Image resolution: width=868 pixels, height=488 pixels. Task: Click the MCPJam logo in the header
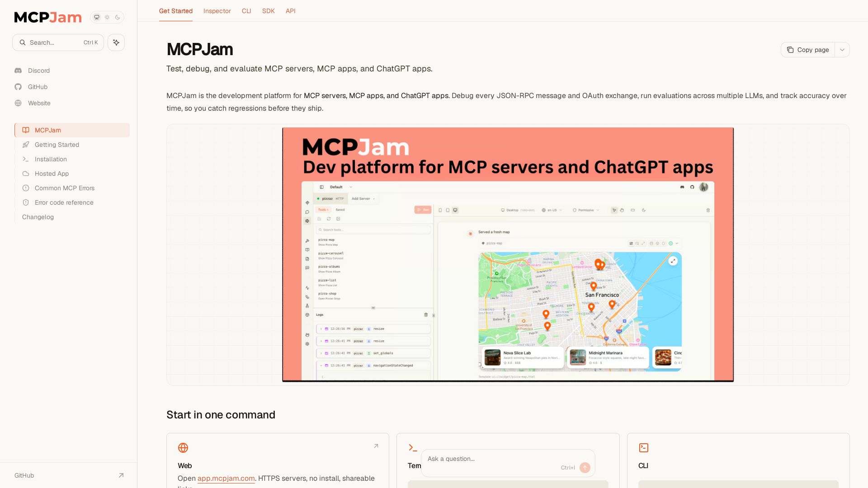click(x=48, y=17)
